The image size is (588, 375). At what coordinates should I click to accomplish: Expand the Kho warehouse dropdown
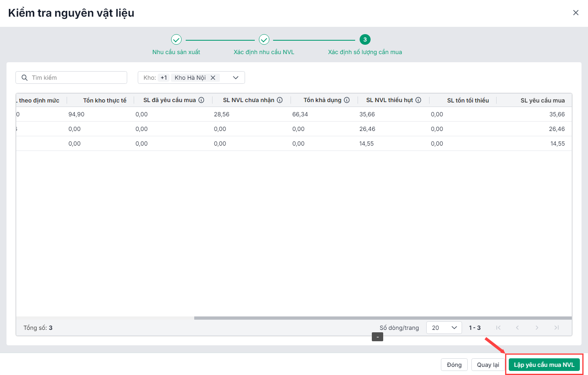point(236,78)
